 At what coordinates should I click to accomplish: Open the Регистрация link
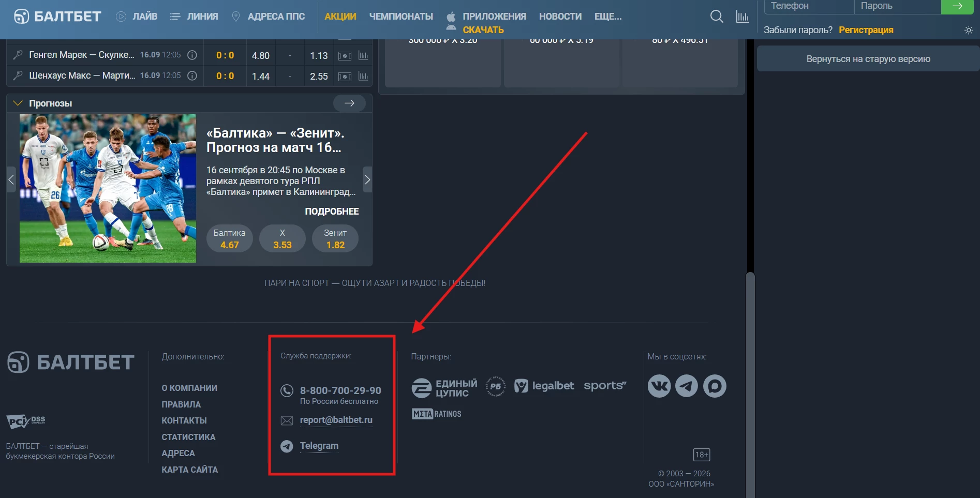coord(866,30)
